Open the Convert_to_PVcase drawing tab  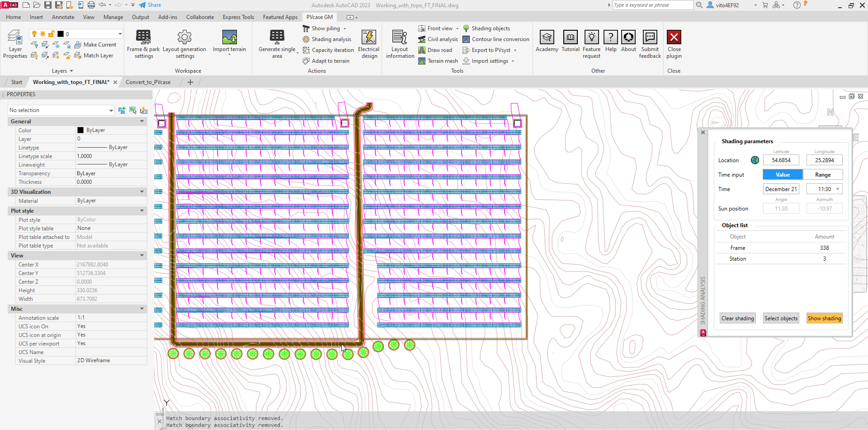148,82
